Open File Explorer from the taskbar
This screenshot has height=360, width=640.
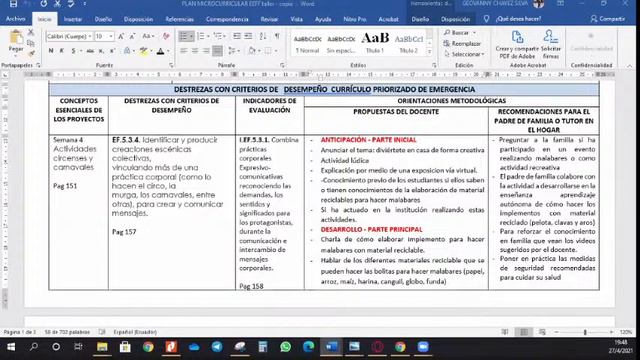pyautogui.click(x=102, y=347)
